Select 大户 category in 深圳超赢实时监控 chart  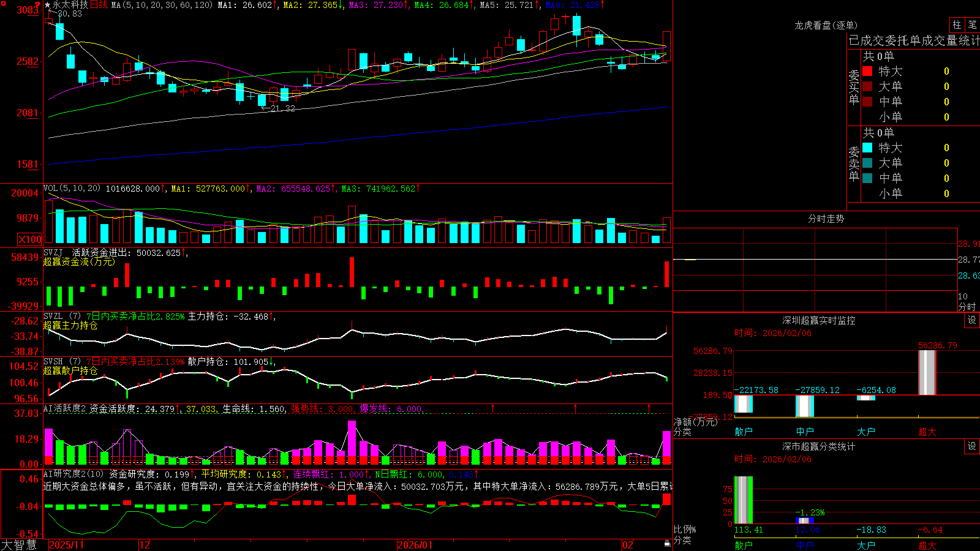[x=866, y=432]
